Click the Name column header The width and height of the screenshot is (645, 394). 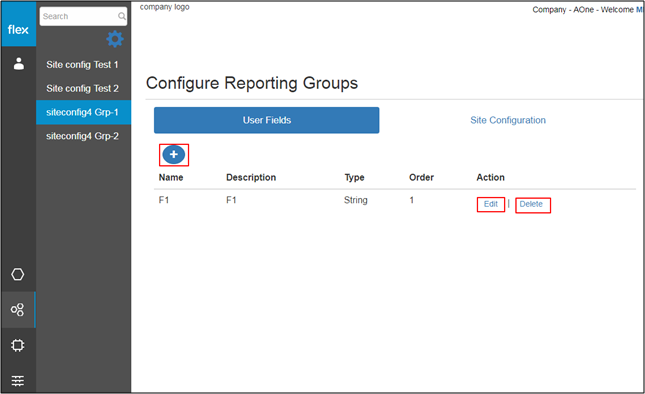click(x=171, y=177)
